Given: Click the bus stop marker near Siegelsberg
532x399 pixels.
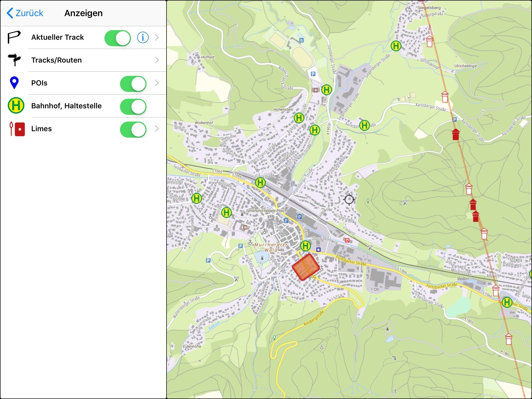Looking at the screenshot, I should tap(396, 46).
